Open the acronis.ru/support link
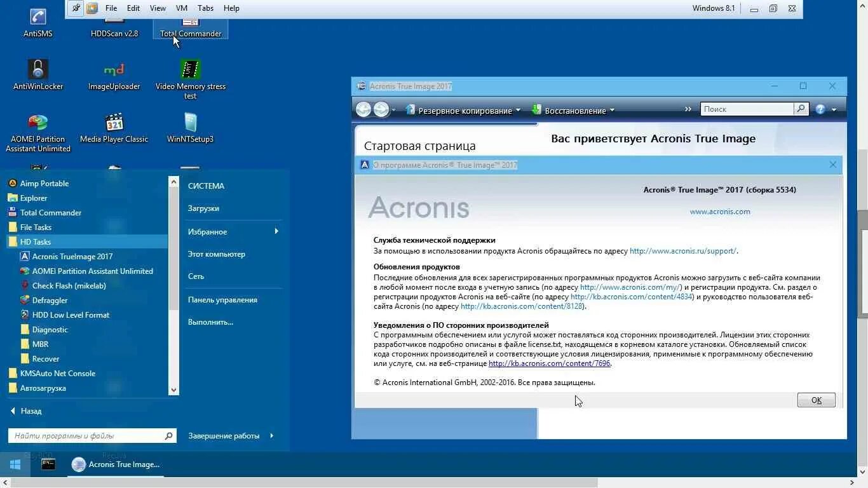 (683, 251)
